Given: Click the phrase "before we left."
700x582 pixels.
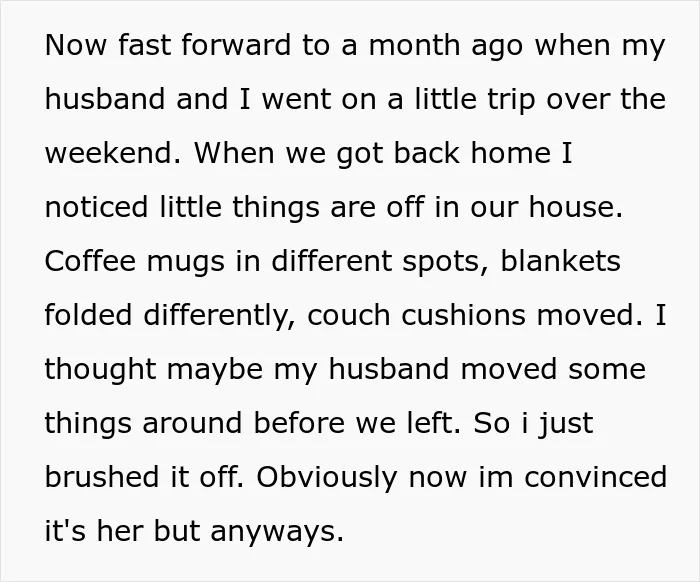Looking at the screenshot, I should tap(357, 423).
